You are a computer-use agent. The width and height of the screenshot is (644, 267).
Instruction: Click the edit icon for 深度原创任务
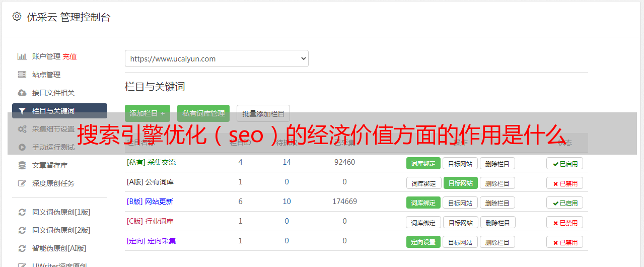(x=22, y=183)
